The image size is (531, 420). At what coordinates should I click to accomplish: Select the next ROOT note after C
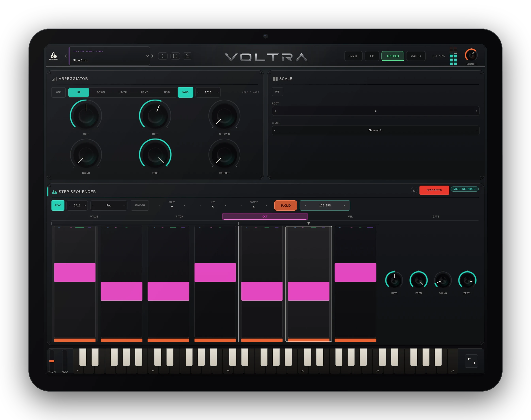(x=476, y=111)
